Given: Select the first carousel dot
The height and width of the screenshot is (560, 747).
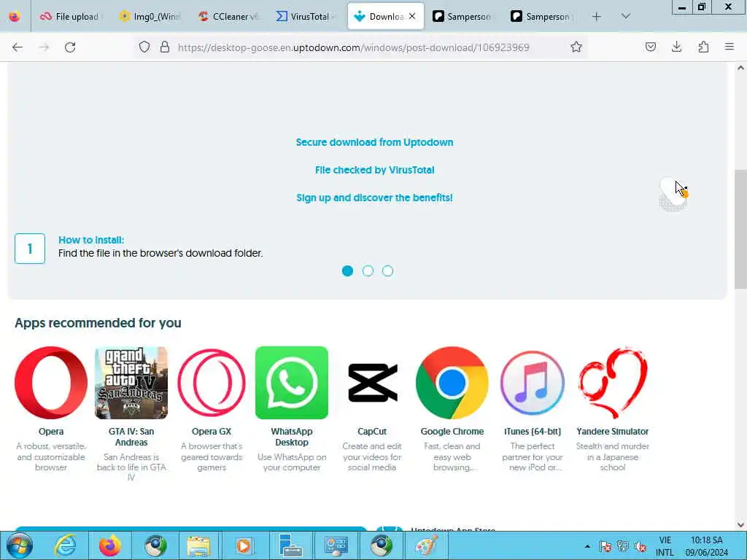Looking at the screenshot, I should [x=348, y=271].
